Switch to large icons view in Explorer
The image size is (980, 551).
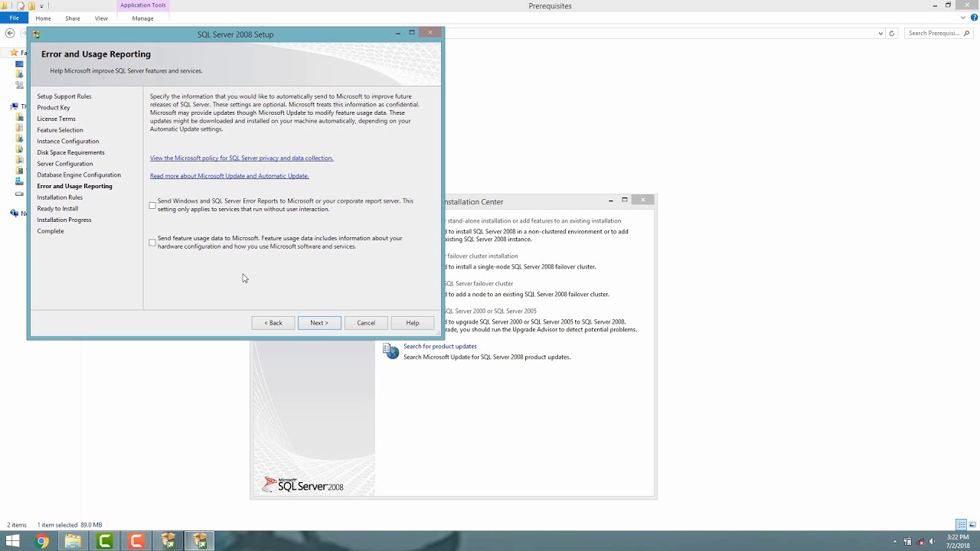pyautogui.click(x=973, y=525)
